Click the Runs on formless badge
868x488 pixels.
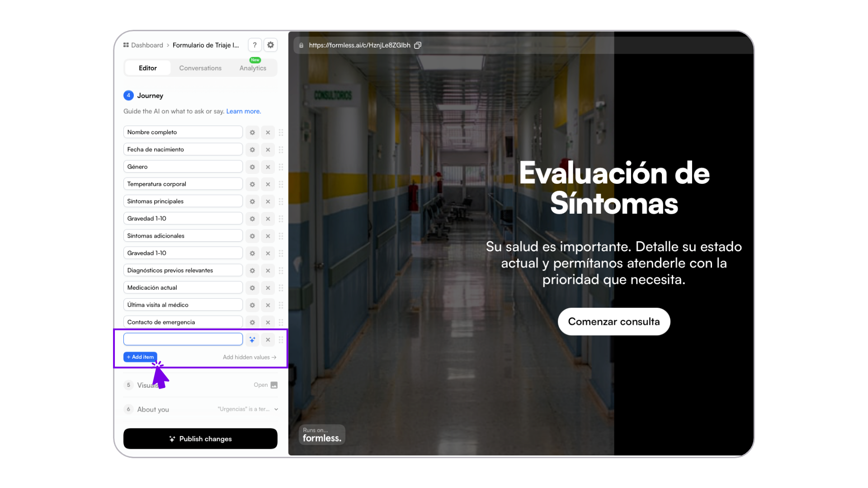click(322, 435)
